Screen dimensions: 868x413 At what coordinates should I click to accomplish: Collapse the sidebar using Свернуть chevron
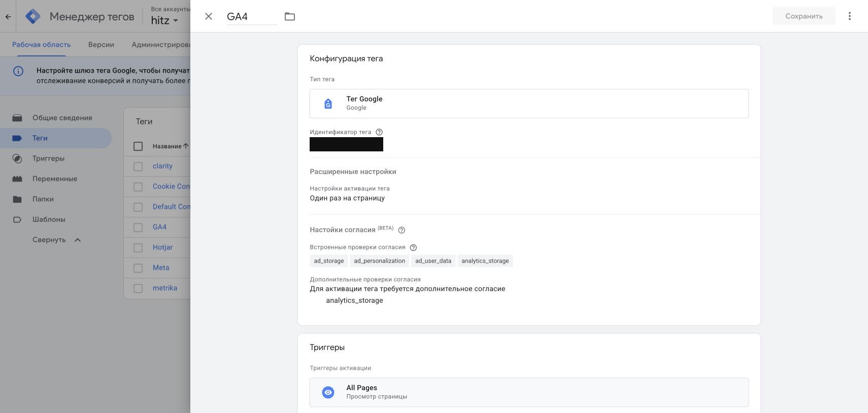(x=78, y=240)
